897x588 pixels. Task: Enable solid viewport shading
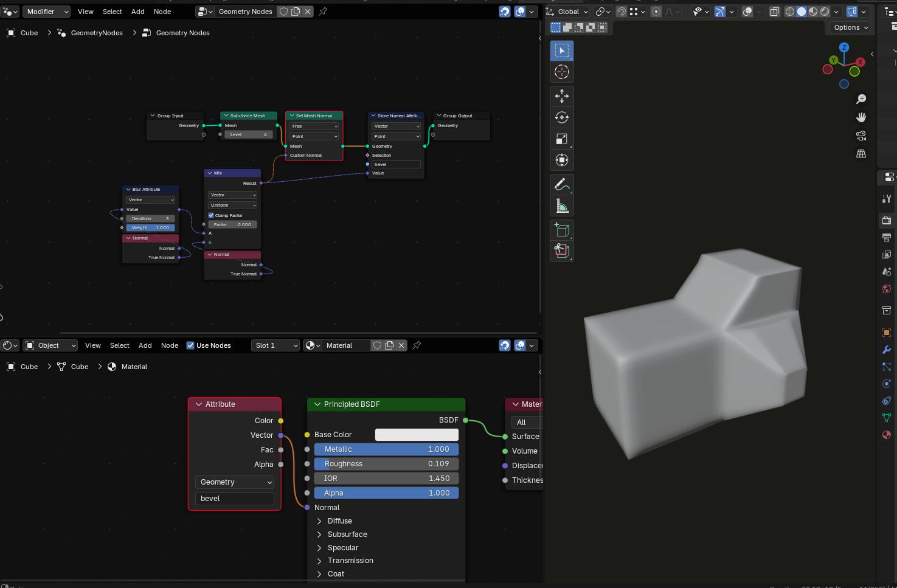click(x=802, y=12)
